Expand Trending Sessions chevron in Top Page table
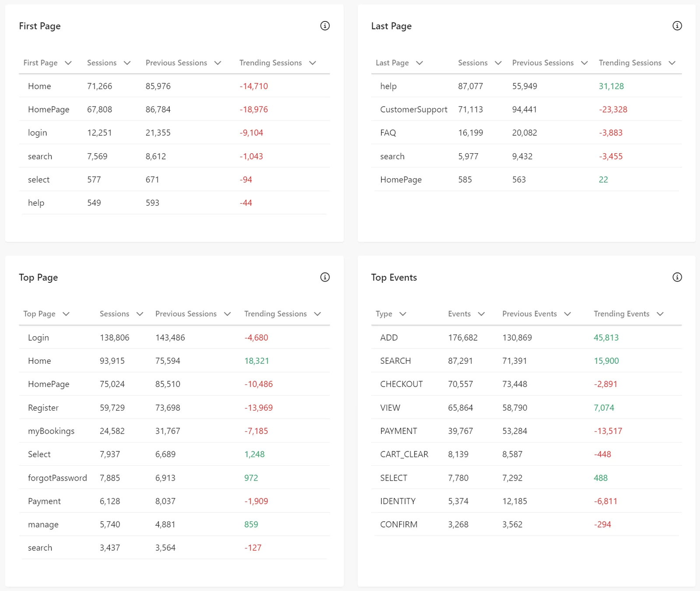Screen dimensions: 700x591 pos(318,314)
